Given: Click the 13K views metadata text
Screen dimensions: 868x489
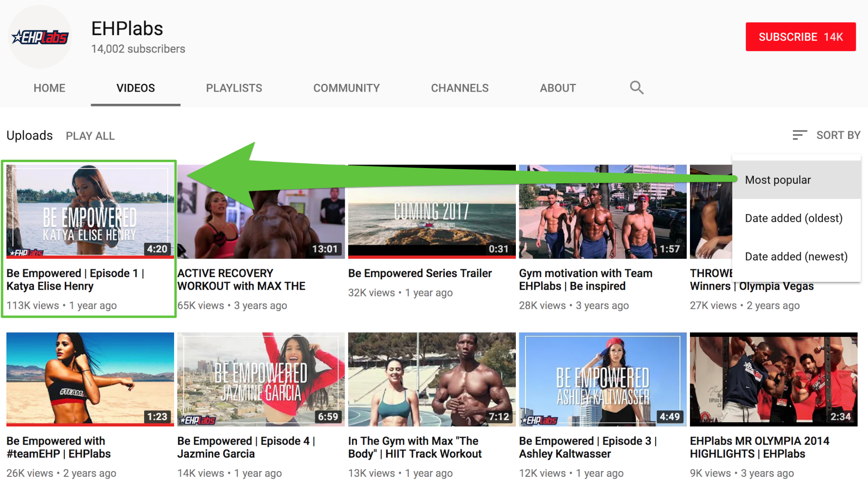Looking at the screenshot, I should tap(372, 473).
